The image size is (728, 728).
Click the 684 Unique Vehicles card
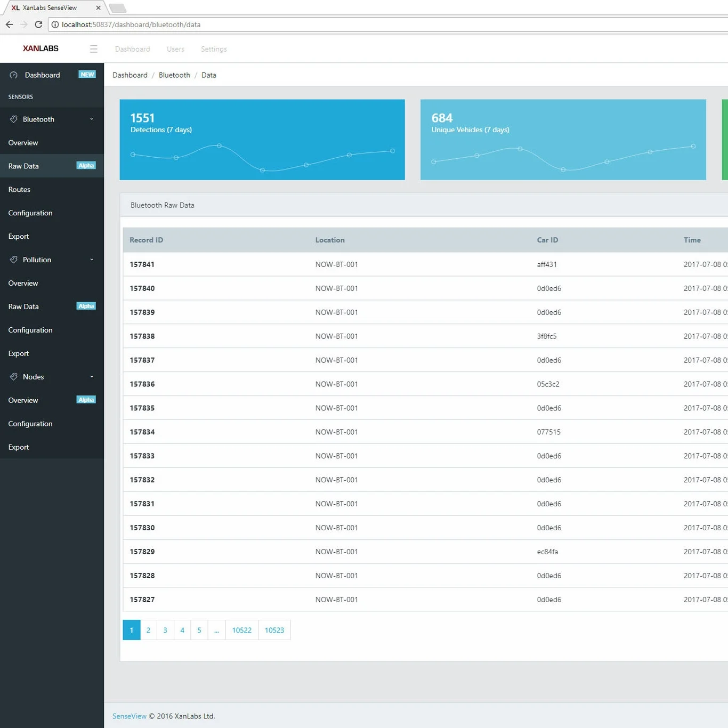[563, 140]
